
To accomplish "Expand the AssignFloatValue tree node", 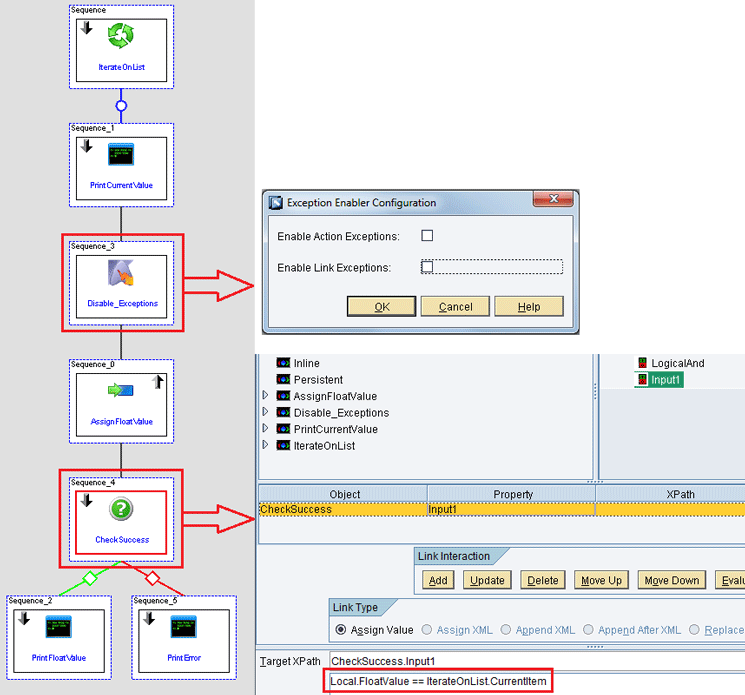I will pyautogui.click(x=265, y=395).
